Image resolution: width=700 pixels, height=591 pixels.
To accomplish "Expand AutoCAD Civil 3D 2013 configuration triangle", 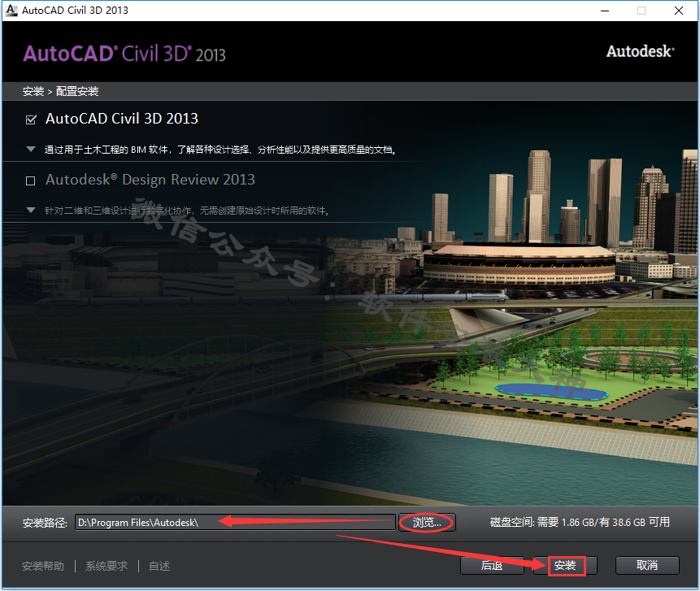I will point(31,149).
